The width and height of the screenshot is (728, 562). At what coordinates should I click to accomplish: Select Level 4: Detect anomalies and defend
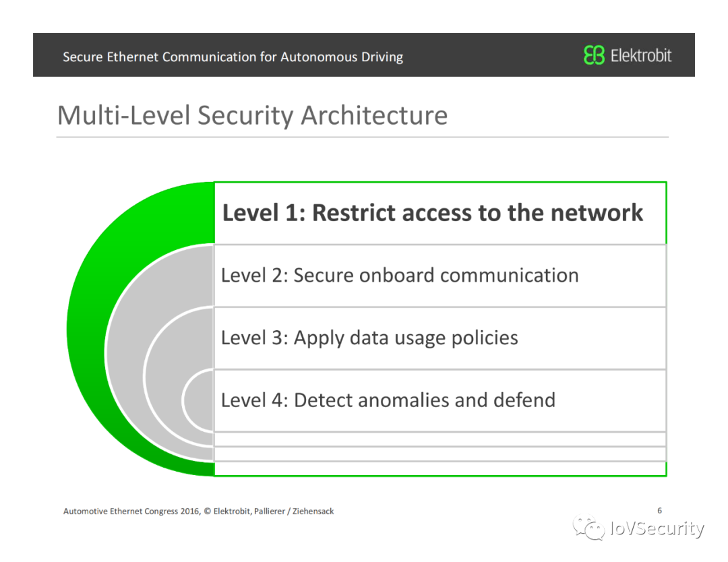pos(388,400)
